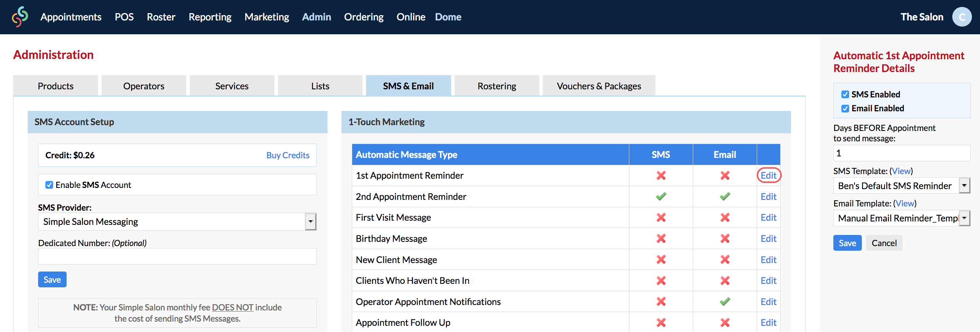Switch to the Rostering tab
Viewport: 980px width, 332px height.
tap(497, 86)
